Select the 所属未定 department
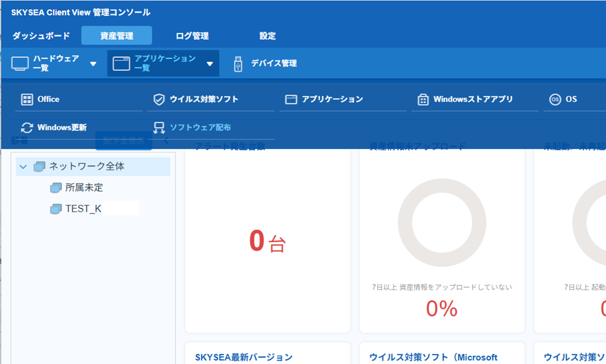This screenshot has width=606, height=364. [x=84, y=188]
